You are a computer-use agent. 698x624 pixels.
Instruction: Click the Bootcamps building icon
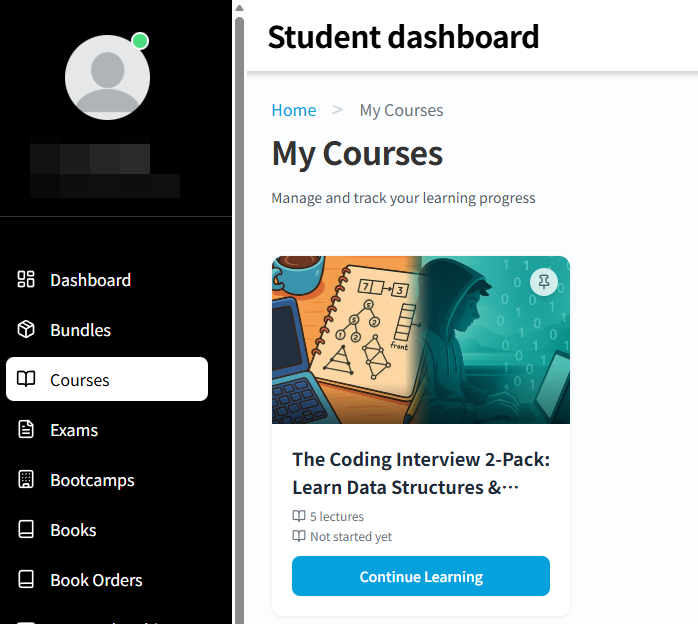pyautogui.click(x=27, y=480)
